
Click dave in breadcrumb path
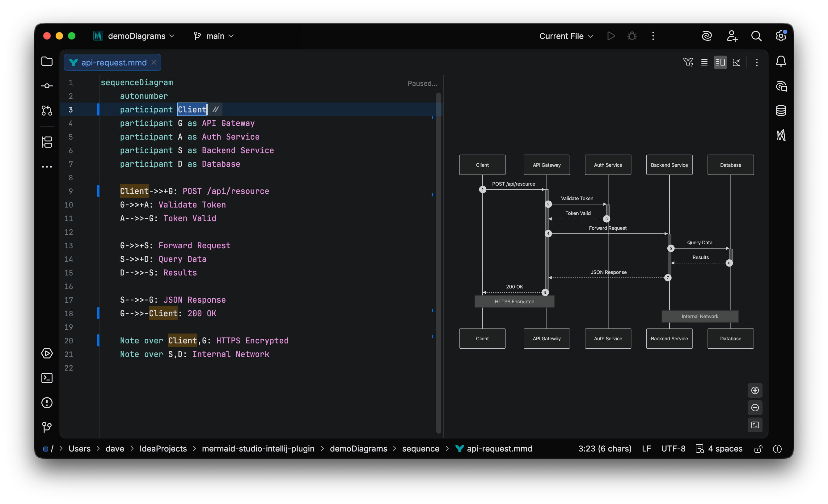tap(115, 449)
